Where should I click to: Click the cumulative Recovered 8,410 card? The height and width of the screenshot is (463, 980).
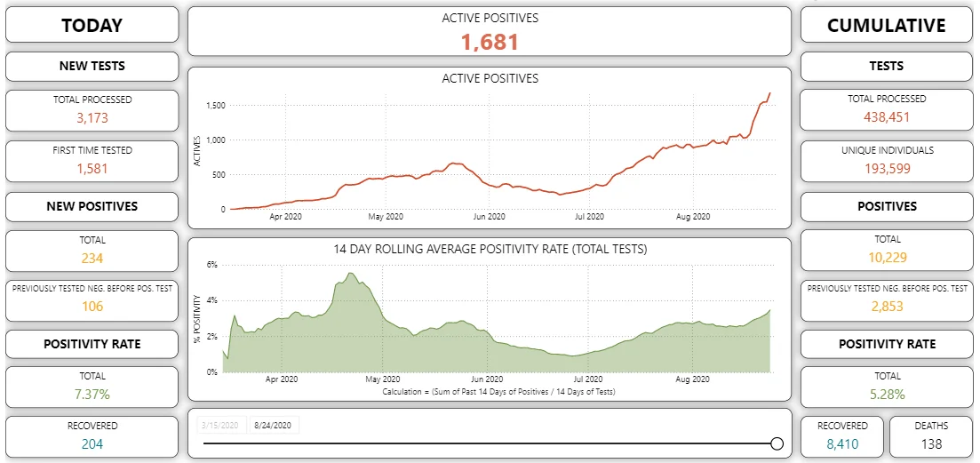[x=842, y=436]
